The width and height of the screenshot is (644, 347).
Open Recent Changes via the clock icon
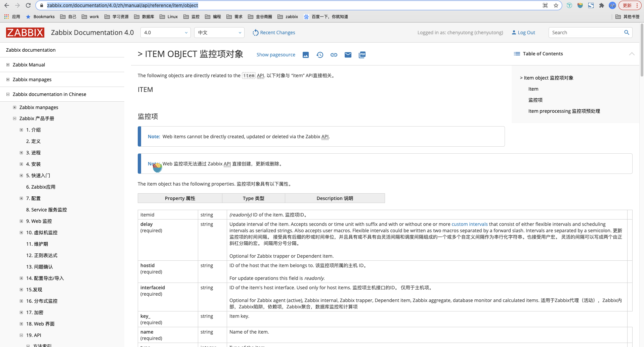point(255,32)
